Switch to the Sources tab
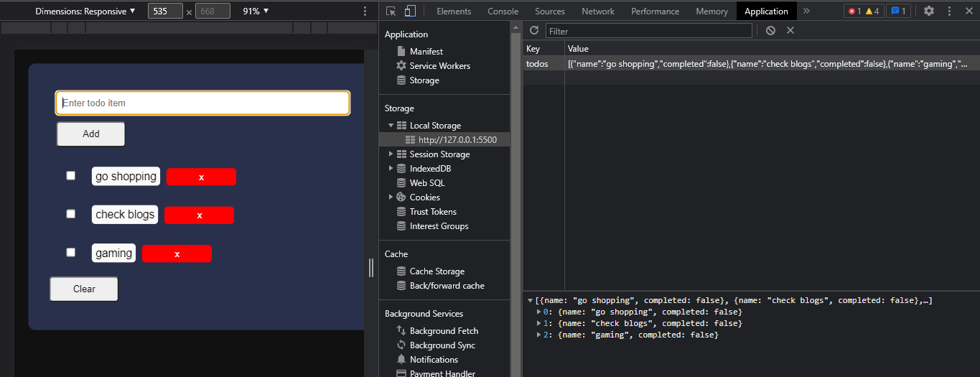Image resolution: width=980 pixels, height=377 pixels. [x=550, y=11]
